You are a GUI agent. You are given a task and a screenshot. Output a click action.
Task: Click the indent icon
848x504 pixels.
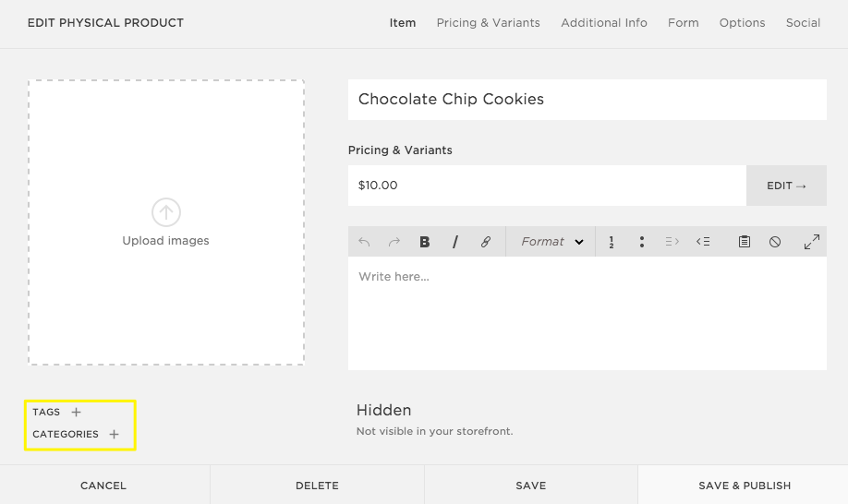click(672, 242)
